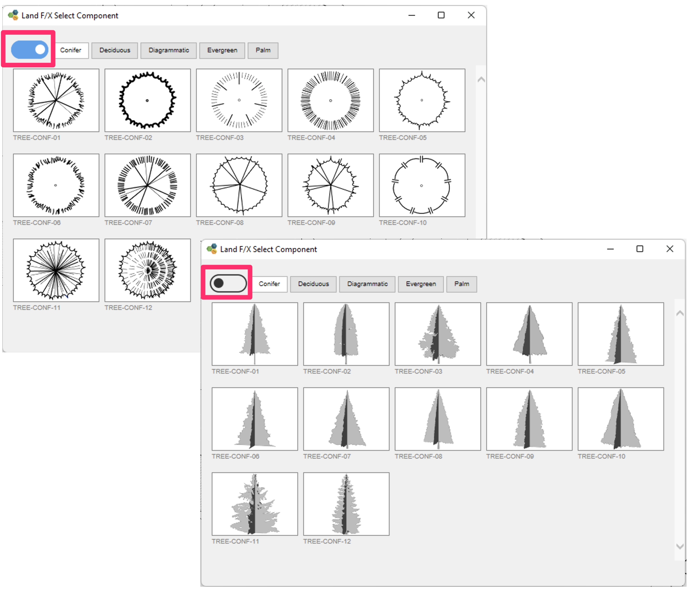Open the Diagrammatic tab in the front window

(368, 284)
